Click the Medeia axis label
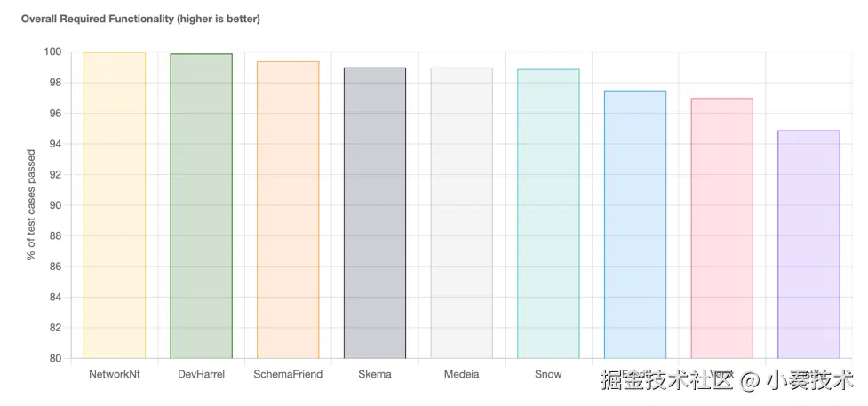This screenshot has width=868, height=406. (461, 375)
